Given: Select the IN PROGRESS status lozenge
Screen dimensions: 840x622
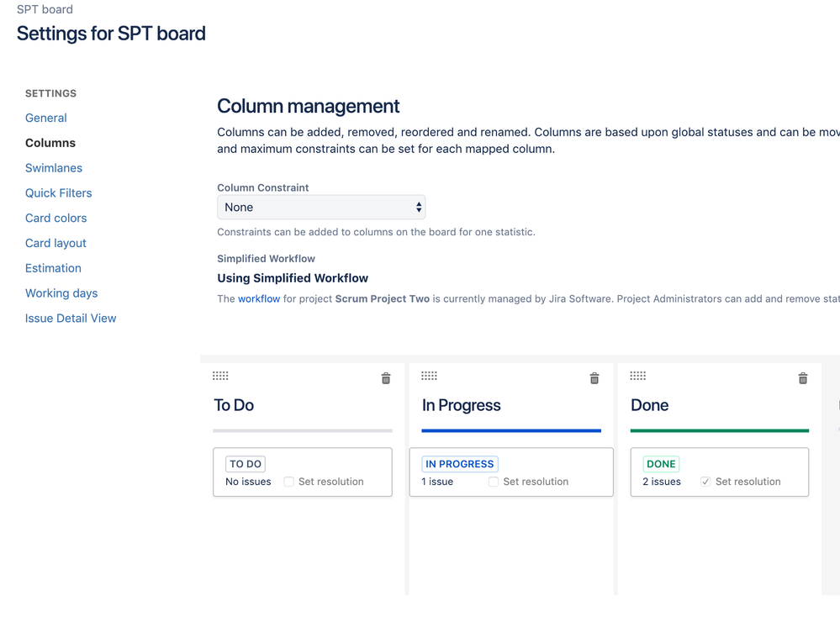Looking at the screenshot, I should coord(459,464).
